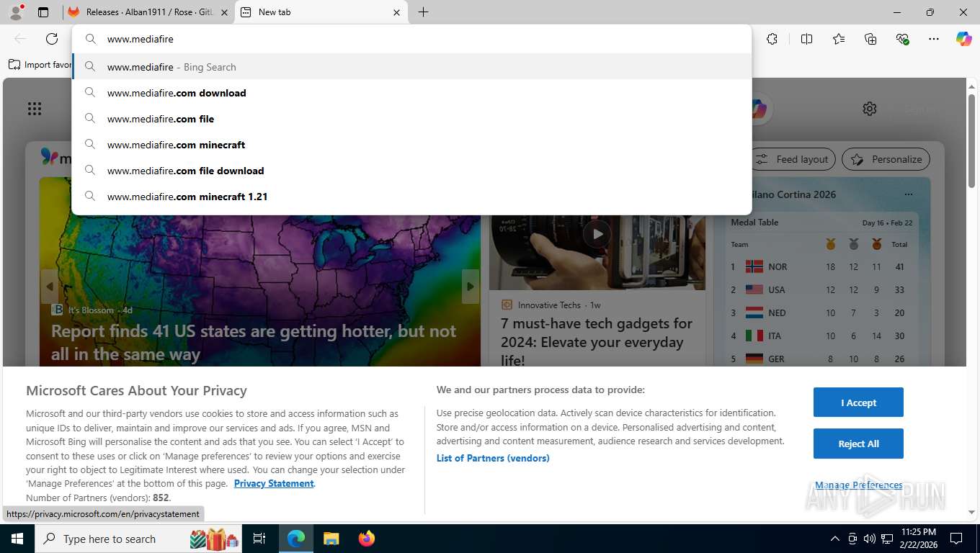The width and height of the screenshot is (980, 553).
Task: Open a new tab with plus button
Action: point(423,12)
